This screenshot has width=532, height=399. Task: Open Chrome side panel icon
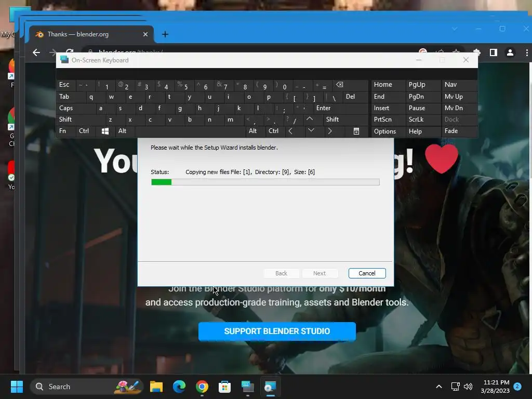pos(494,52)
